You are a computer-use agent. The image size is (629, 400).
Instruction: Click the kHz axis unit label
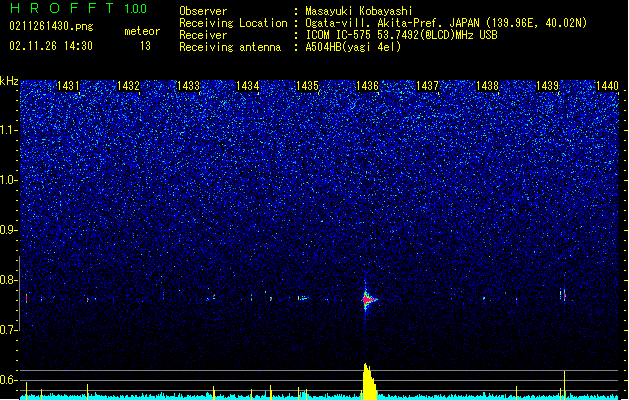[x=9, y=81]
